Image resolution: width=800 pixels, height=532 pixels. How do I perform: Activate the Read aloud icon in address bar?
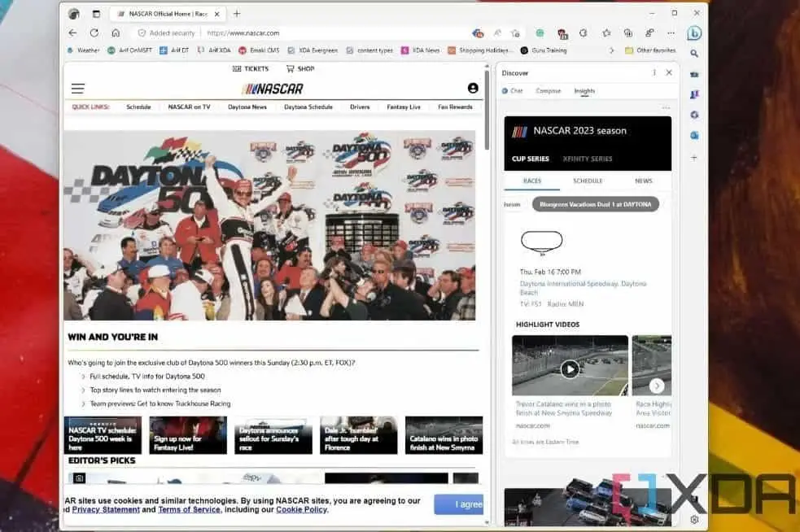497,33
